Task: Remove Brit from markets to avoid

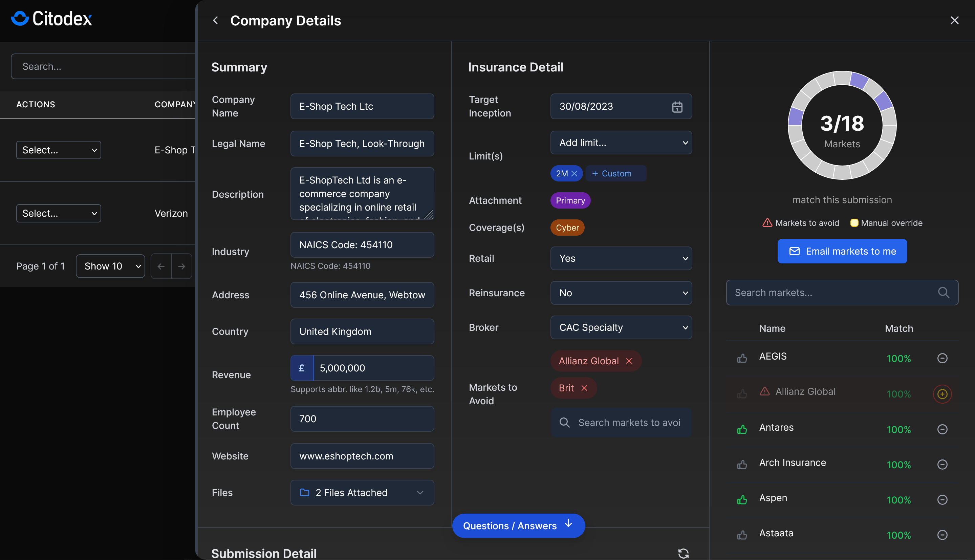Action: 584,388
